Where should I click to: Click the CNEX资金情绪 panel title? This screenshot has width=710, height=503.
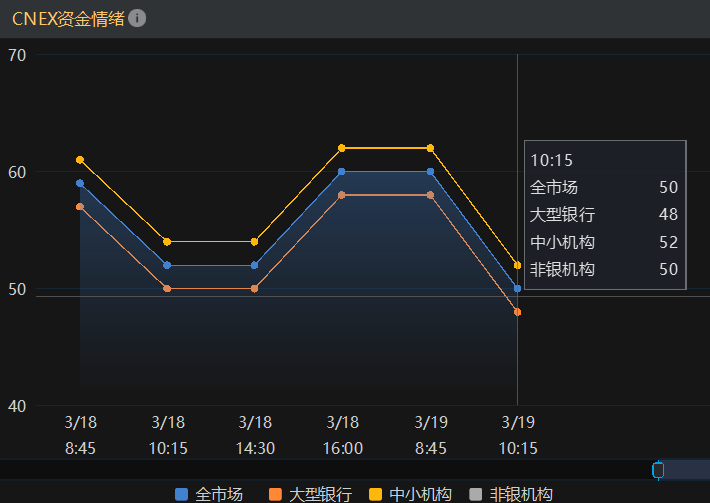point(68,18)
